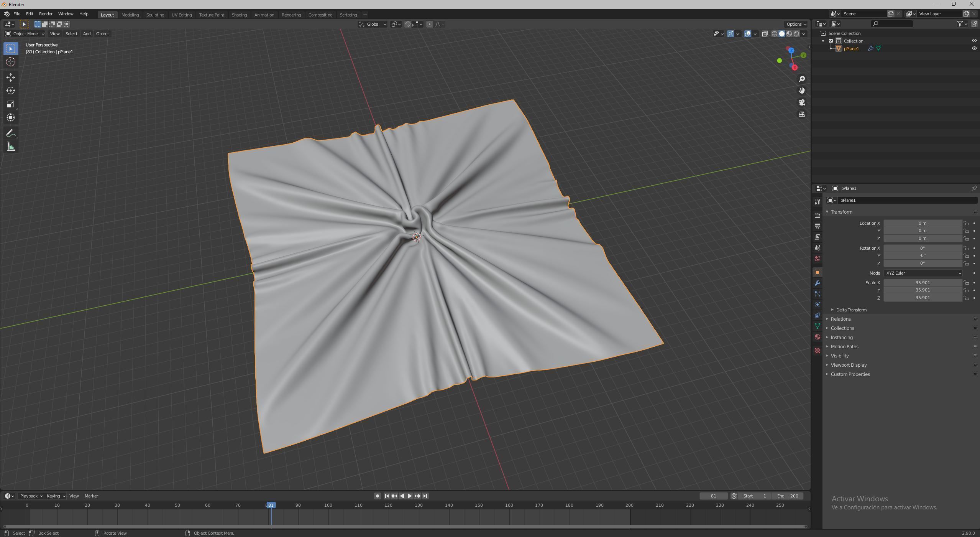
Task: Select the Move tool
Action: 11,77
